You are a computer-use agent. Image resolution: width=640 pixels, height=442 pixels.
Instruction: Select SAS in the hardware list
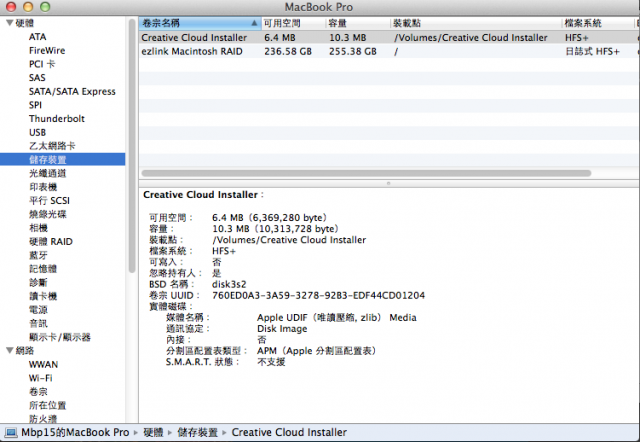point(37,78)
